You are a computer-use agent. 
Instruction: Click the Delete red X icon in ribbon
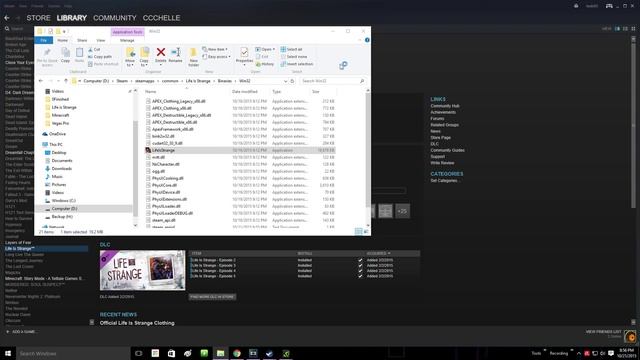pos(161,52)
